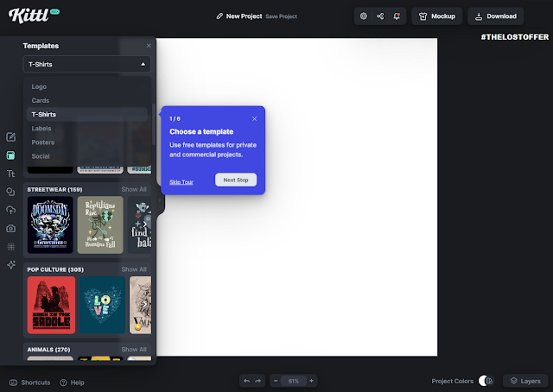Click the Mockup button

[436, 16]
